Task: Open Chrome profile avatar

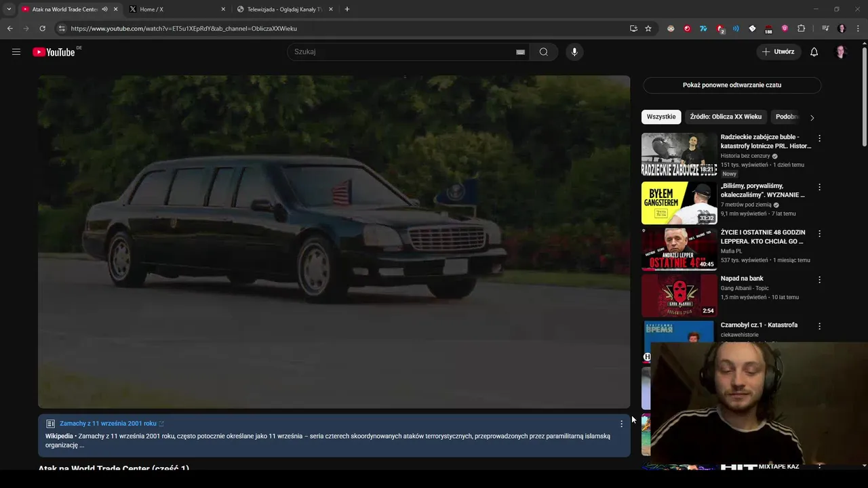Action: click(x=842, y=28)
